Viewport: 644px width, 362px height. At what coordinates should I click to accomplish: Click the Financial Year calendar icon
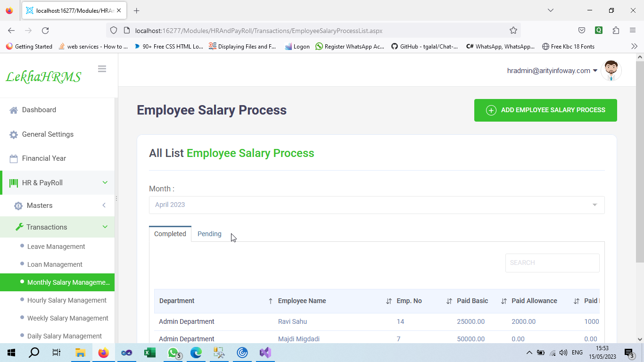[x=14, y=158]
